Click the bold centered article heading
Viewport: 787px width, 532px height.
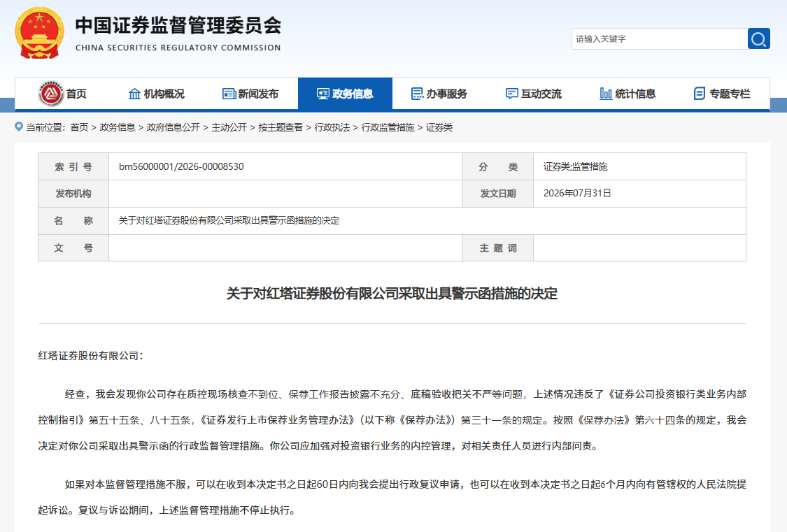(x=392, y=294)
